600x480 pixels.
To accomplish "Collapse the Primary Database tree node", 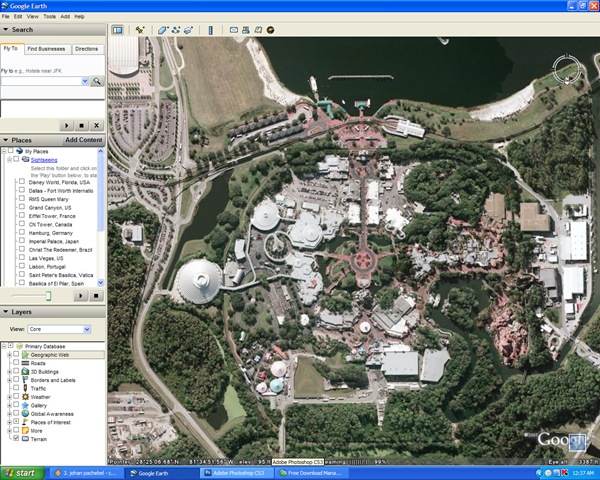I will 4,346.
